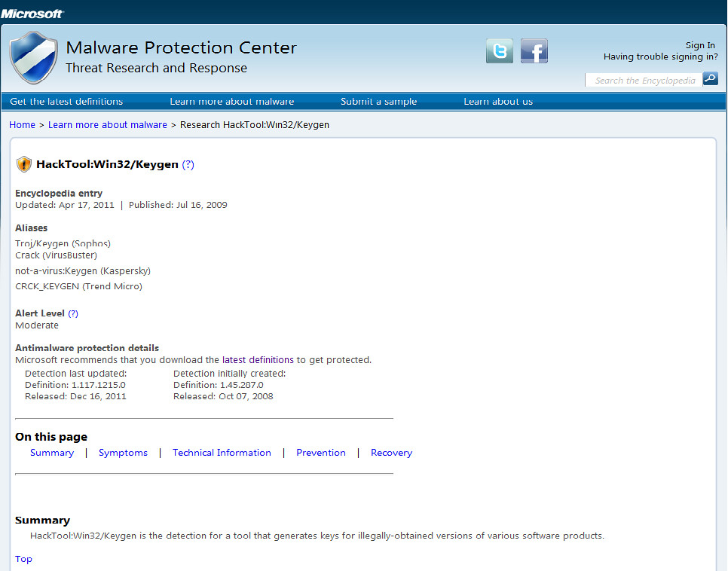Open Learn about us menu item
This screenshot has height=571, width=728.
coord(498,101)
